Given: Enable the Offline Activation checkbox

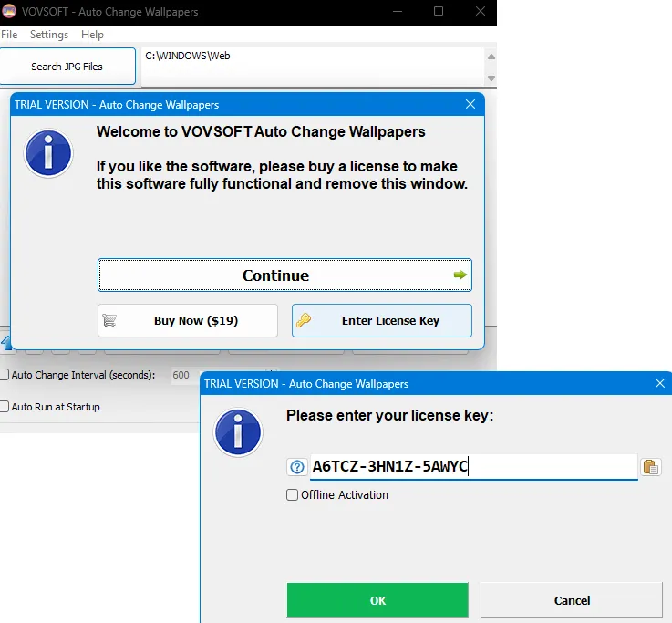Looking at the screenshot, I should click(293, 495).
